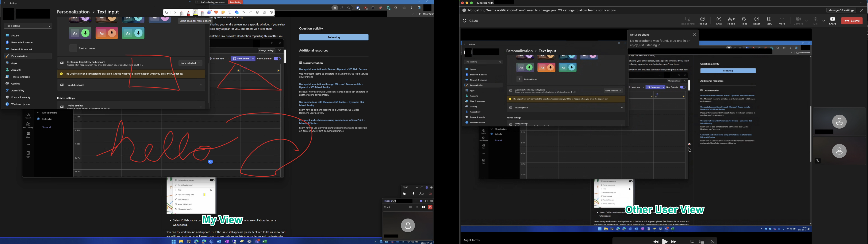Open the None selected Copilot key dropdown
868x244 pixels.
(190, 63)
